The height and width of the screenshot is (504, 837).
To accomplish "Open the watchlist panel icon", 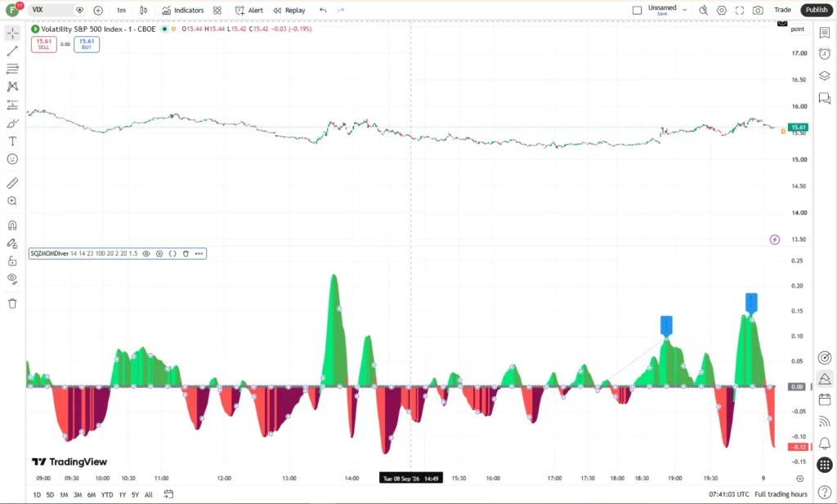I will 825,33.
